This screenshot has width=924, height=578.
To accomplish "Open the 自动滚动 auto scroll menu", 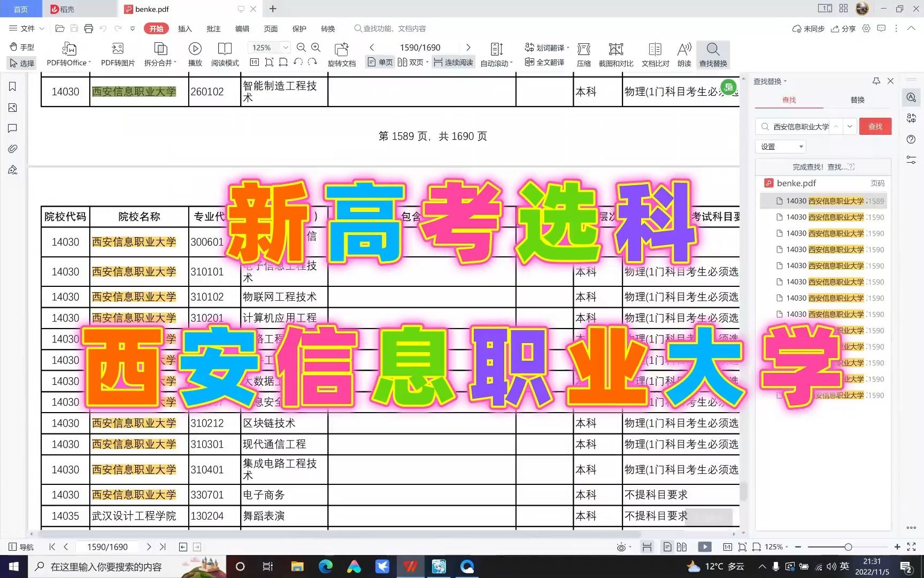I will tap(497, 55).
